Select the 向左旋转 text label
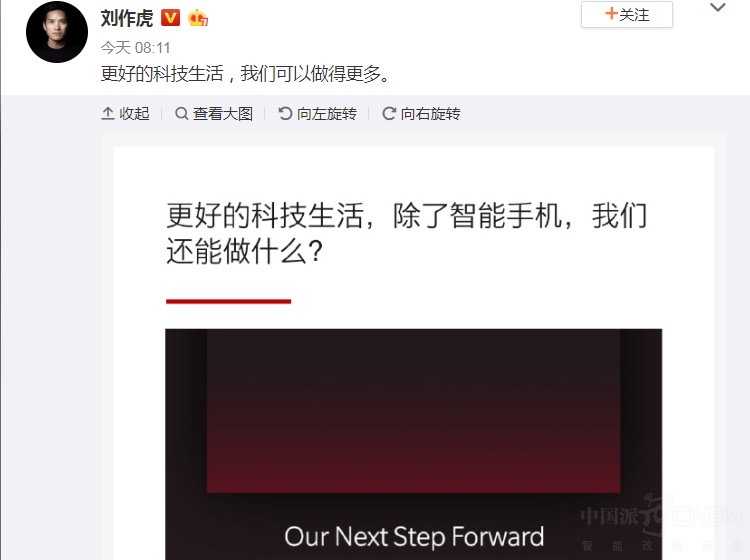The height and width of the screenshot is (560, 750). 327,114
